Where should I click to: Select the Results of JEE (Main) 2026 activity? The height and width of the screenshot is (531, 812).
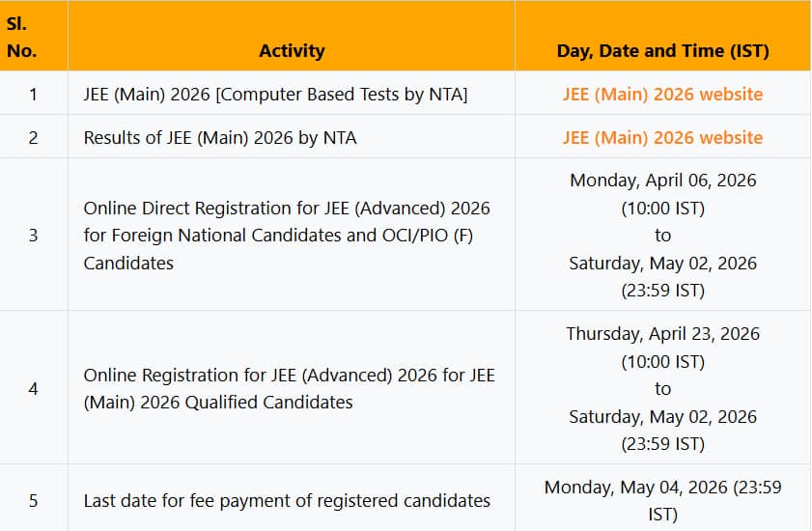(220, 137)
